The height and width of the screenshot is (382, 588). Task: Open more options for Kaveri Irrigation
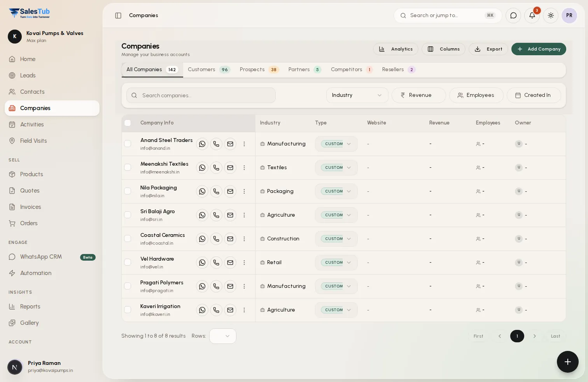click(x=244, y=310)
